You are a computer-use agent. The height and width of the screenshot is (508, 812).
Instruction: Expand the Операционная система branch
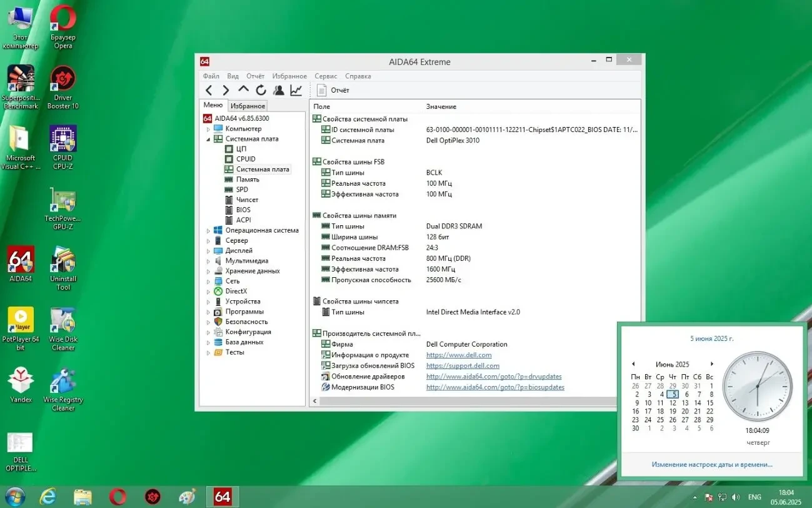209,230
